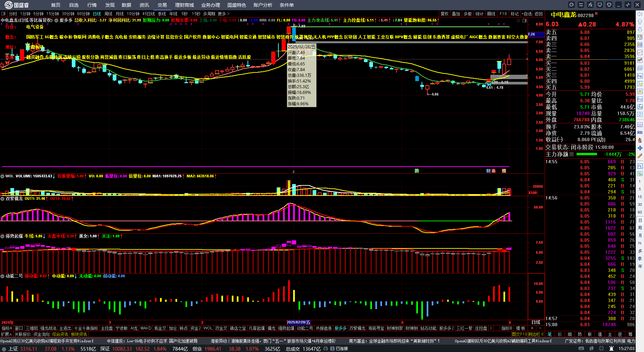Open the 账户分析 menu
644x352 pixels.
pos(263,5)
